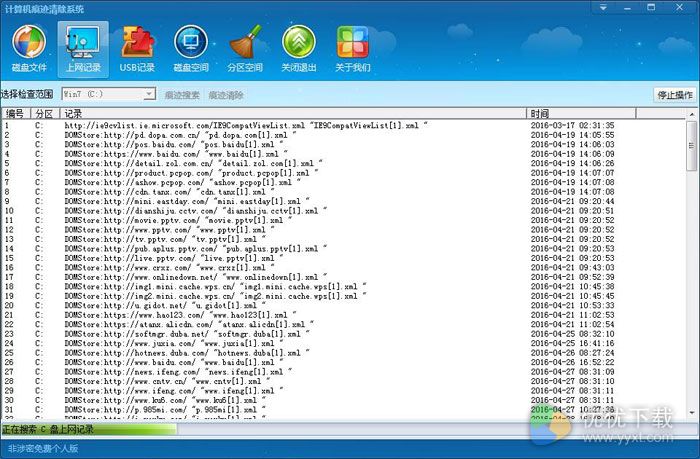Click the list scrollbar down arrow
700x459 pixels.
point(692,413)
